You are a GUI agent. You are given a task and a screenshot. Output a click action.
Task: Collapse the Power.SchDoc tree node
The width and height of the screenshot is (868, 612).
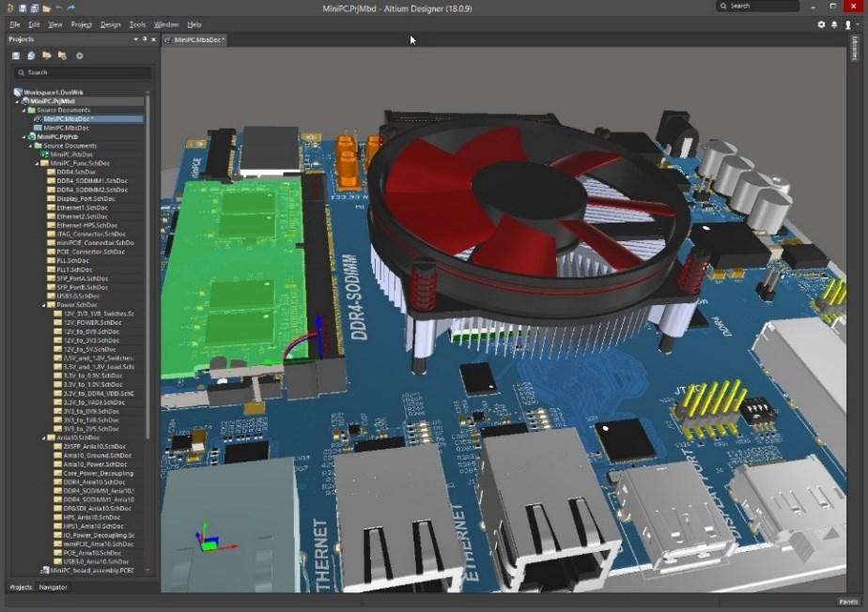click(x=44, y=305)
